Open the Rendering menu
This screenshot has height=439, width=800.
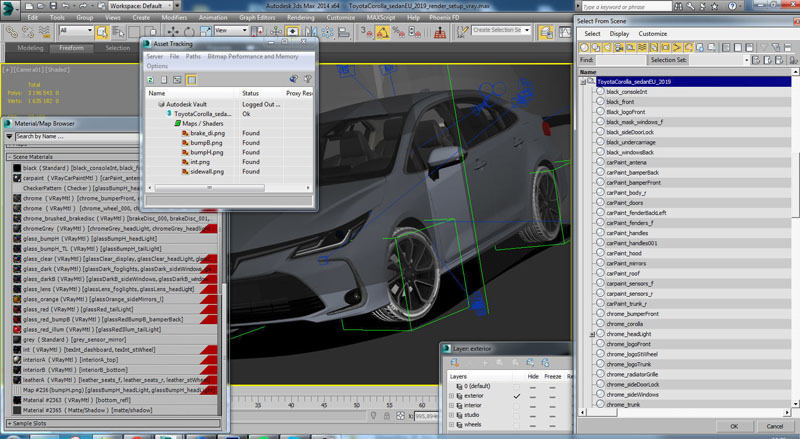coord(299,17)
